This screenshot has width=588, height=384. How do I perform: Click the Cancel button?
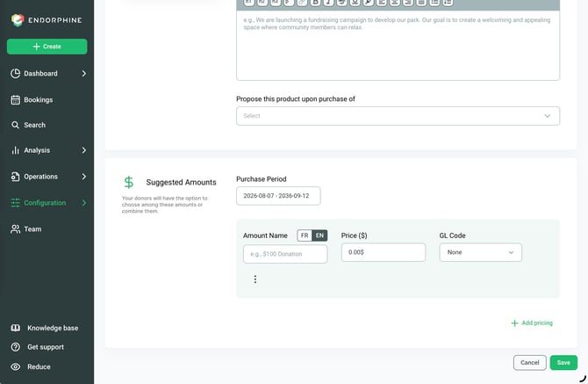529,363
